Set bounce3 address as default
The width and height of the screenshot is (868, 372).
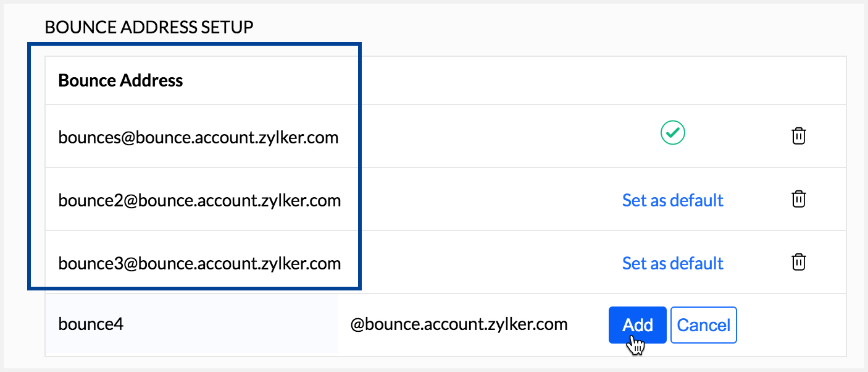[x=672, y=263]
